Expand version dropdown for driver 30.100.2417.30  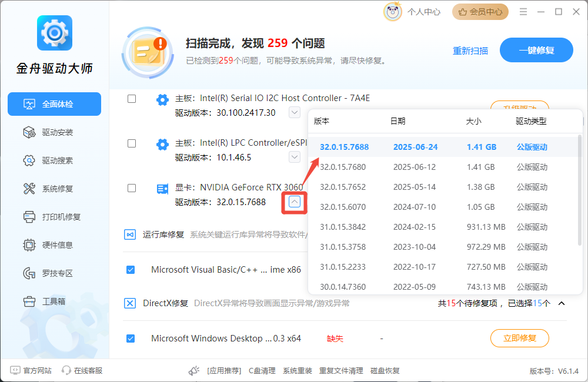click(295, 112)
